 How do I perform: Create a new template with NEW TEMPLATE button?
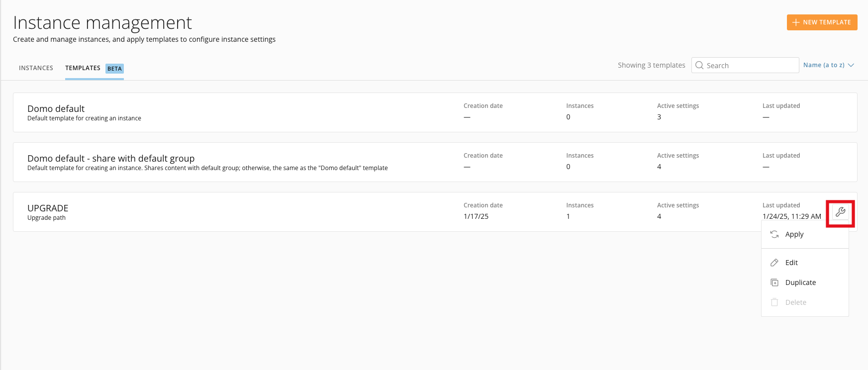pyautogui.click(x=822, y=22)
